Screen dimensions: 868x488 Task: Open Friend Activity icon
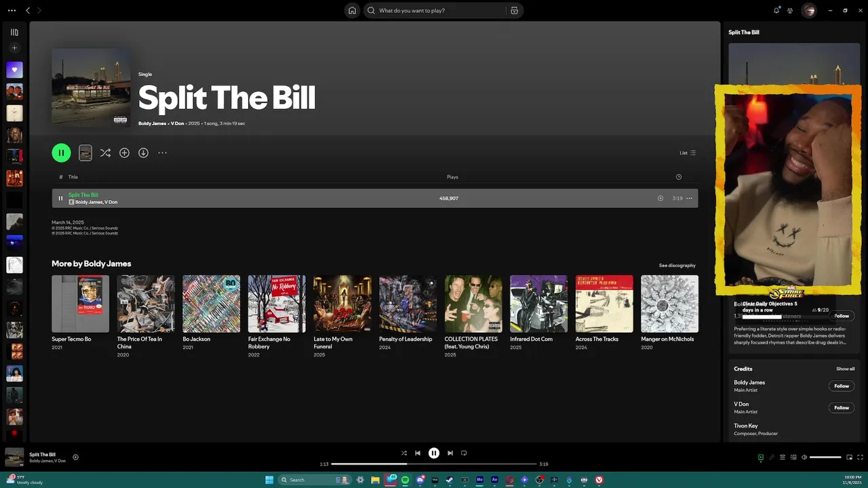790,10
